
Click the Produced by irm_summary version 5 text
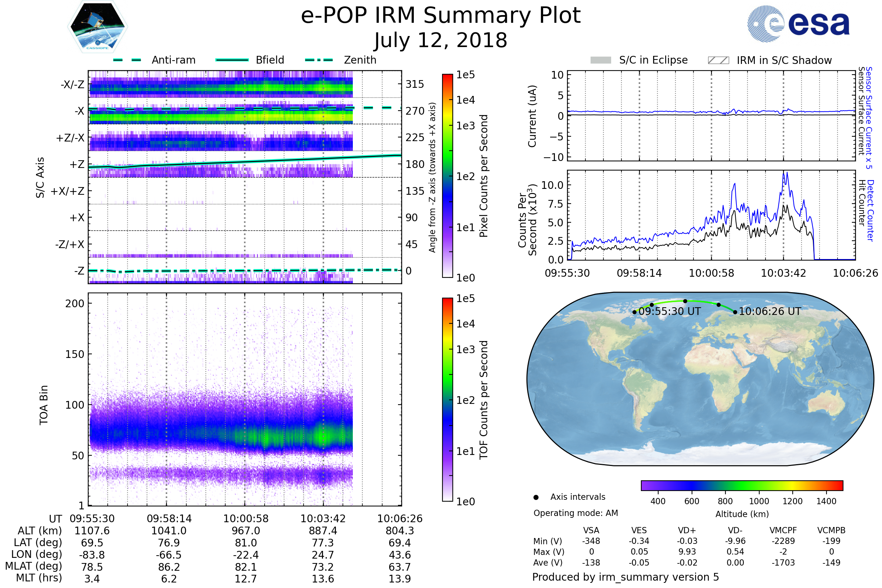(x=625, y=577)
